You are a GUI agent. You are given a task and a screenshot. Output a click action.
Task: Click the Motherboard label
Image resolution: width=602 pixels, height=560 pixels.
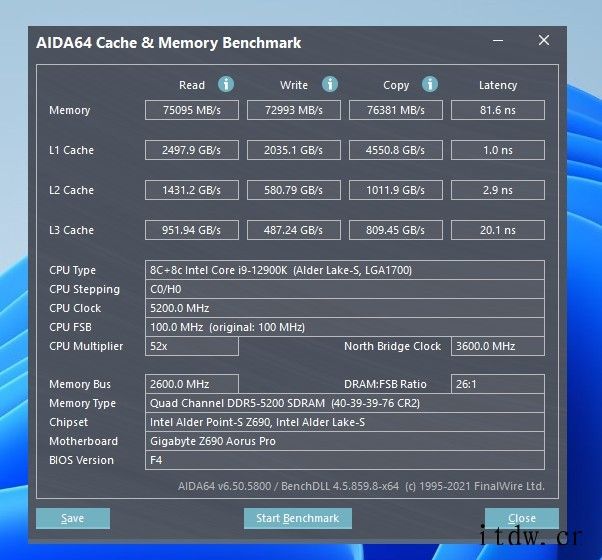(83, 441)
